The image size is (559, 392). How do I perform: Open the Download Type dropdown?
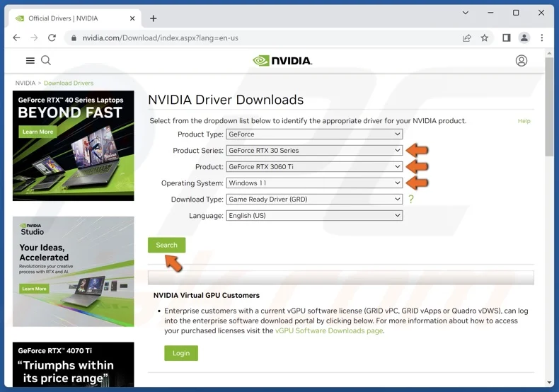[x=314, y=200]
